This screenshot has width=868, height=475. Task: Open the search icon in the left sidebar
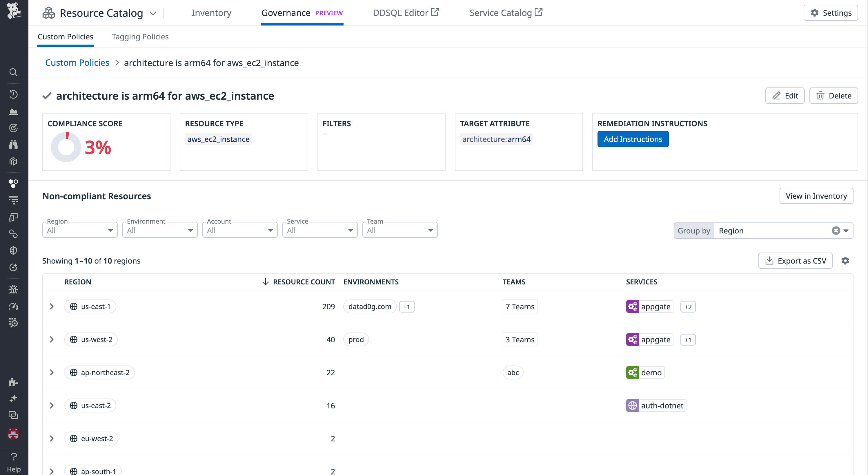pyautogui.click(x=13, y=72)
